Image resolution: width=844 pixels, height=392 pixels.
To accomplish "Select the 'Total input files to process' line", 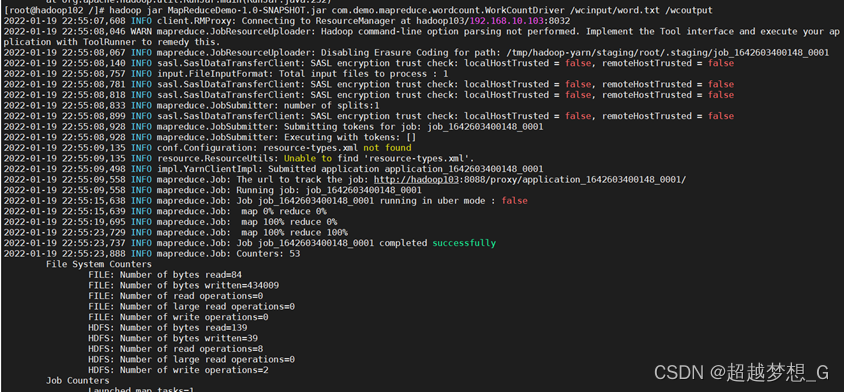I will click(x=226, y=74).
